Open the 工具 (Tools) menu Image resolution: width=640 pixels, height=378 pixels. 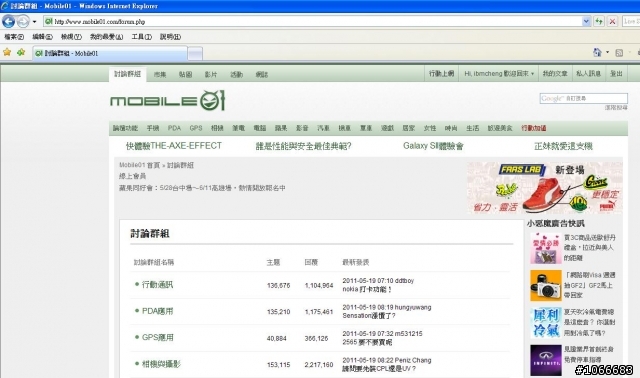pos(142,37)
